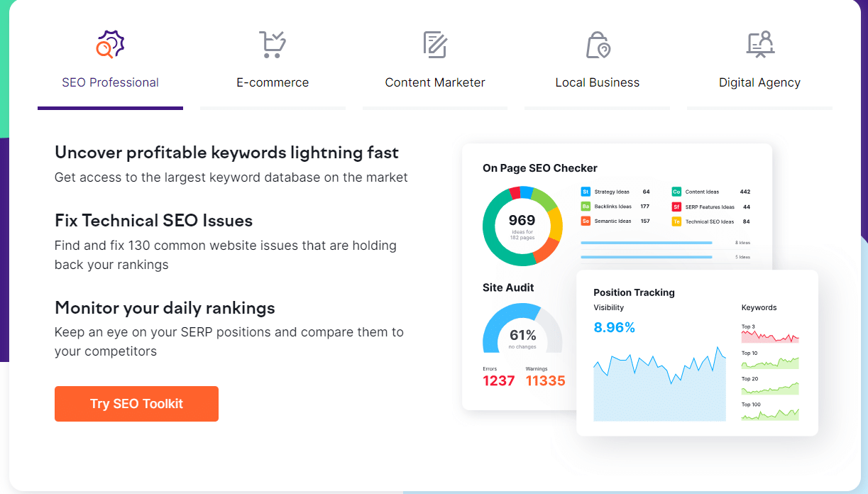Click the E-commerce shopping cart icon
The image size is (868, 494).
(273, 44)
